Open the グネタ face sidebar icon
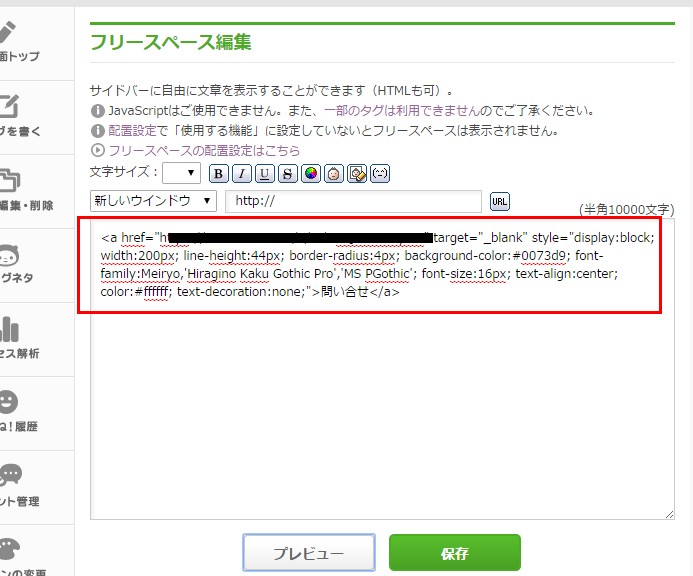Screen dimensions: 693x576 (16, 264)
